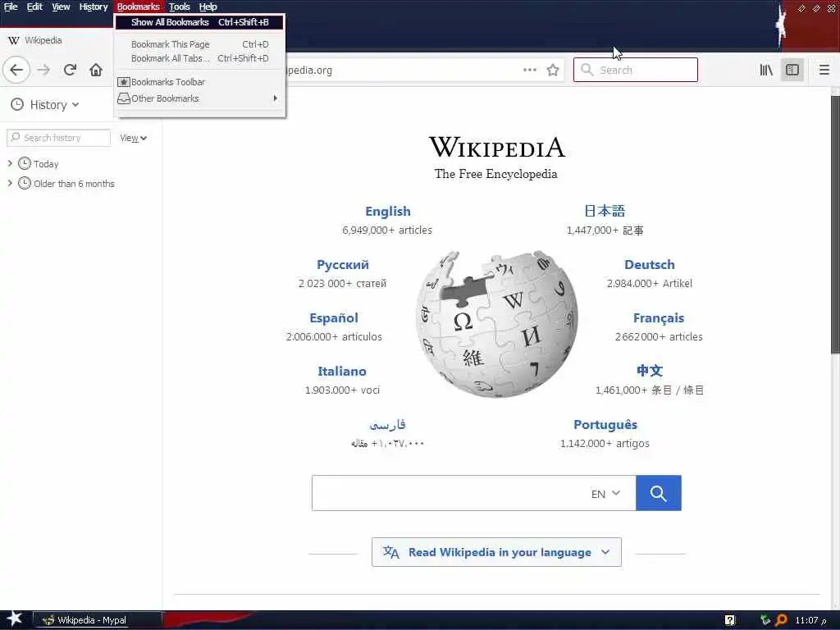840x630 pixels.
Task: Click the taskbar orange magnifier tray icon
Action: [x=781, y=620]
